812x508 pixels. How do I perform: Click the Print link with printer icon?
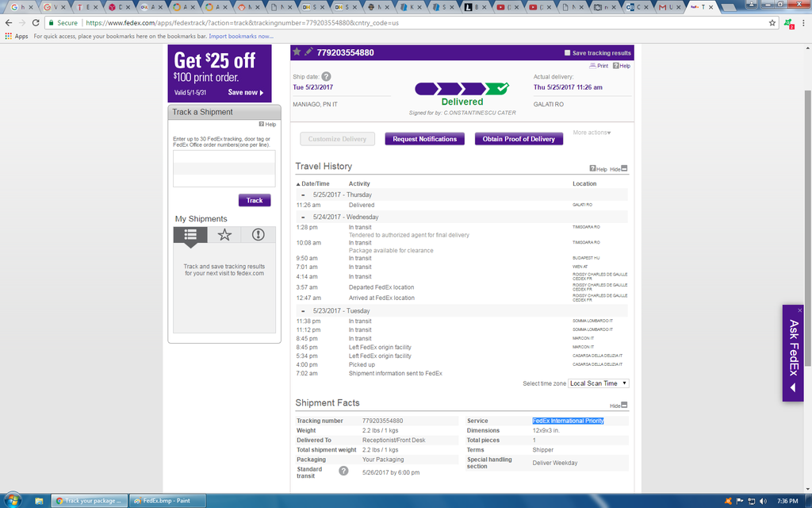[599, 66]
